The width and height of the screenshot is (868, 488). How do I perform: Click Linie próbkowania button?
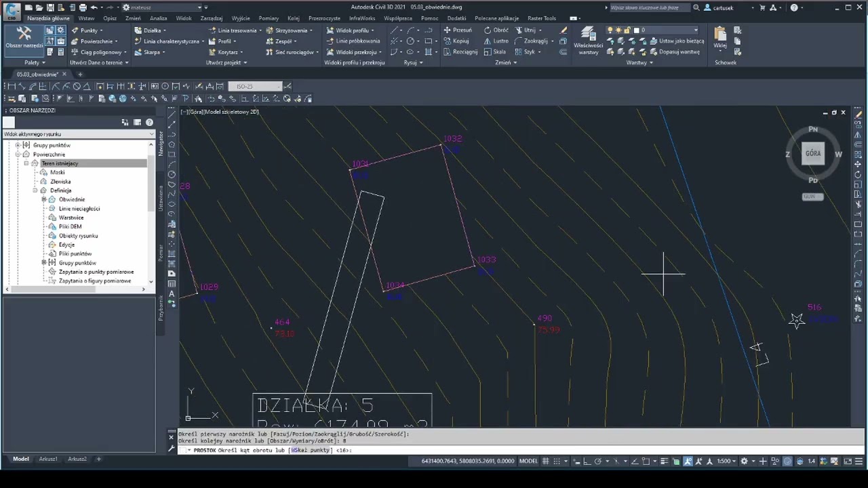(353, 41)
